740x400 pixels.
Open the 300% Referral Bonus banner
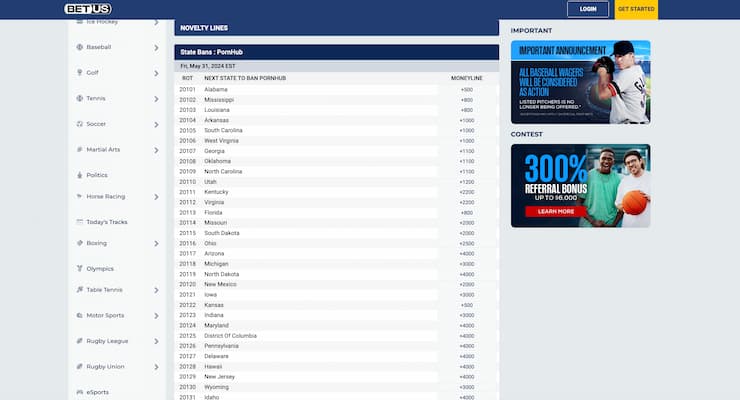[x=580, y=186]
